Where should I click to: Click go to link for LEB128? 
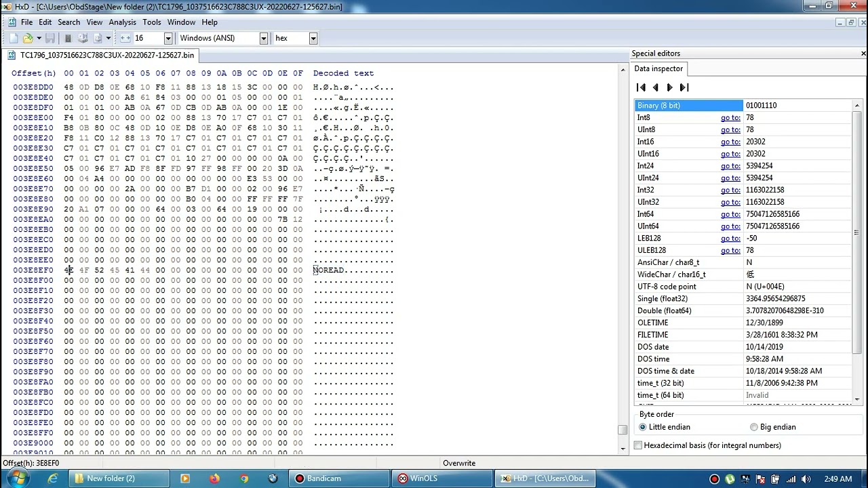(730, 239)
